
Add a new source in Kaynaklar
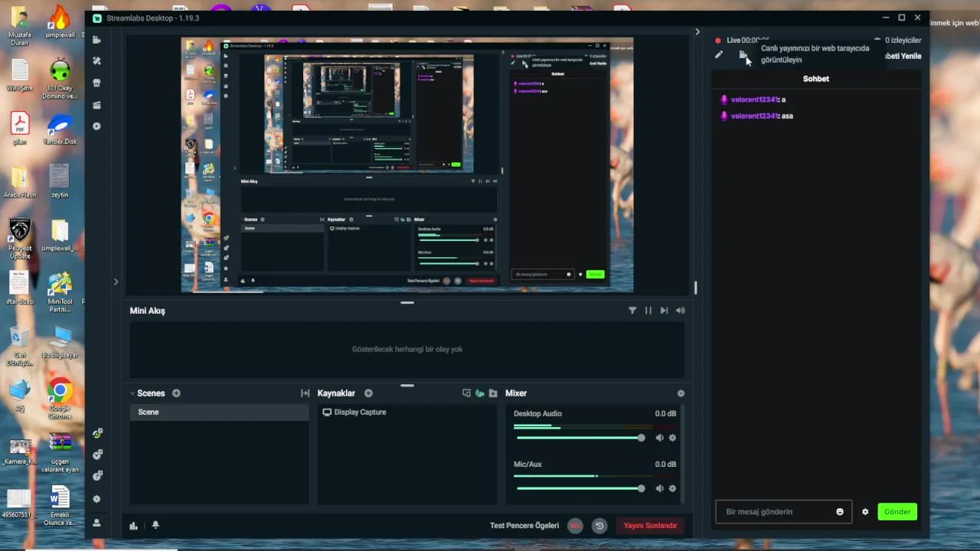tap(368, 393)
